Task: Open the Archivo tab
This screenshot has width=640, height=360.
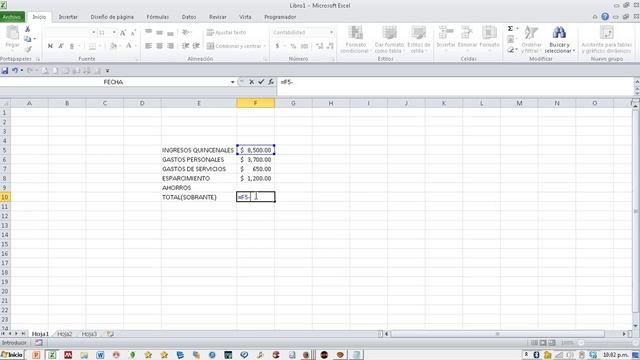Action: [x=12, y=17]
